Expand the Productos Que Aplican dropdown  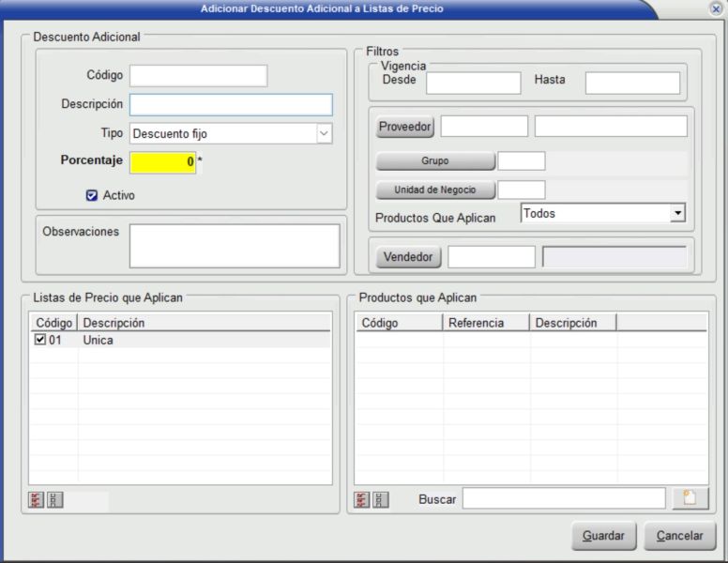tap(677, 214)
